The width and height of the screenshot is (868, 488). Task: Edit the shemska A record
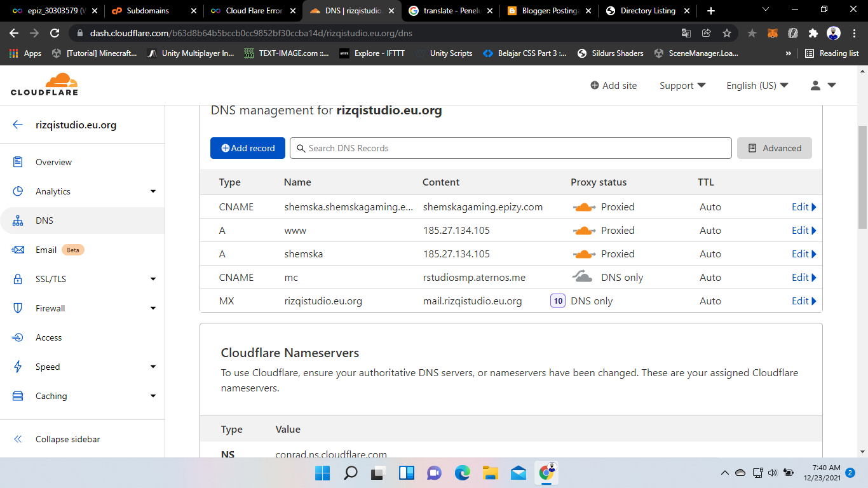click(x=804, y=254)
